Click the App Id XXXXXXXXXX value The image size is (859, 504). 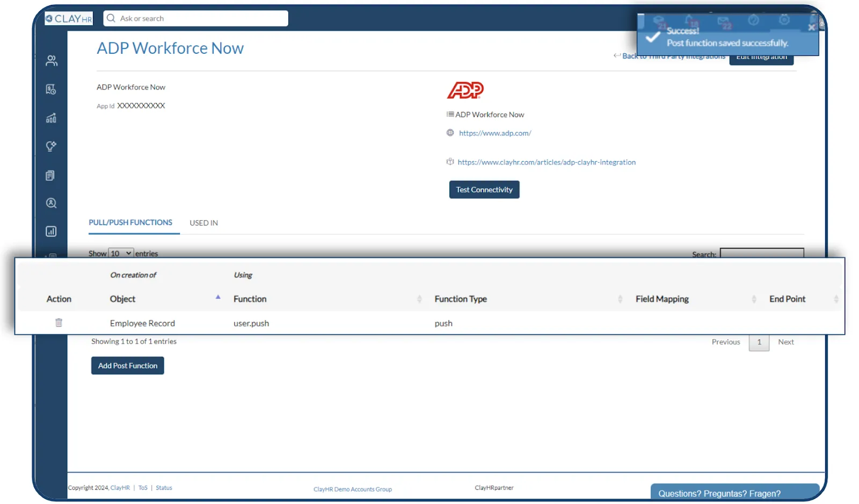point(141,106)
